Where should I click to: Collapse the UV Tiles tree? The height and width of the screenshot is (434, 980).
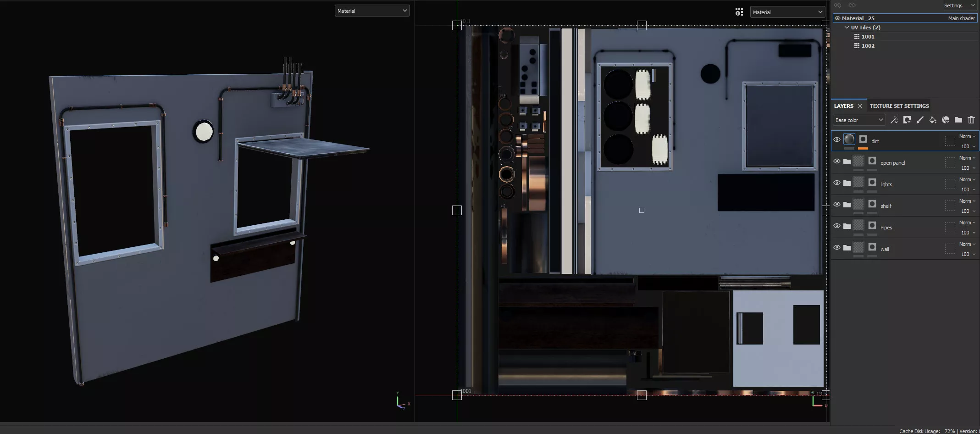[847, 28]
